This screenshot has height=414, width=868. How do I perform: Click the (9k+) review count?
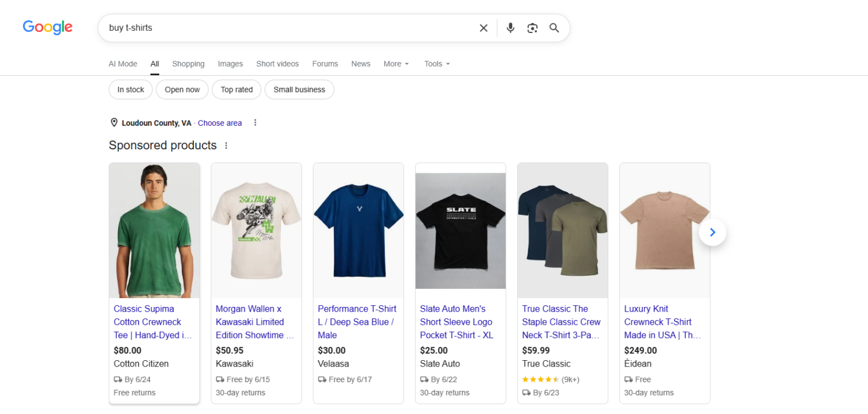tap(571, 380)
